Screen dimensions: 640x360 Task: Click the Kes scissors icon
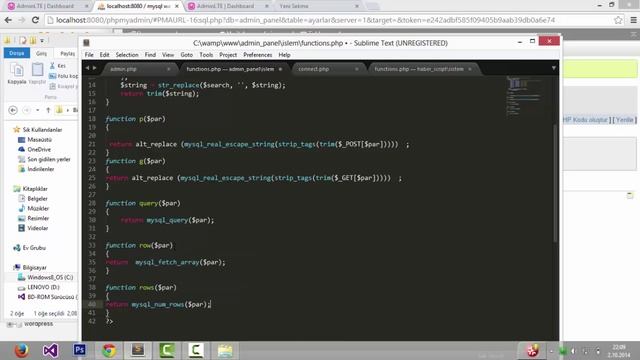coord(52,65)
